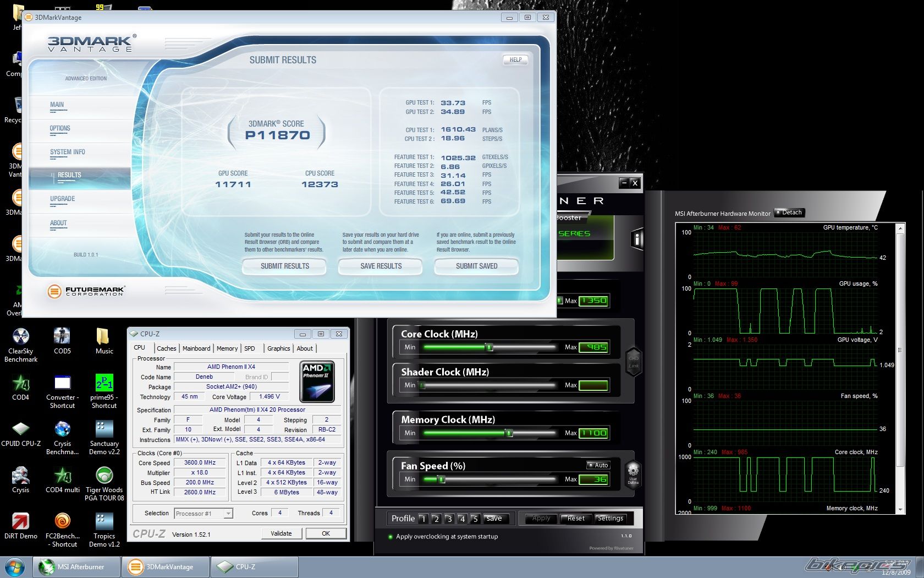Image resolution: width=924 pixels, height=578 pixels.
Task: Switch to CPU-Z Caches tab
Action: click(166, 348)
